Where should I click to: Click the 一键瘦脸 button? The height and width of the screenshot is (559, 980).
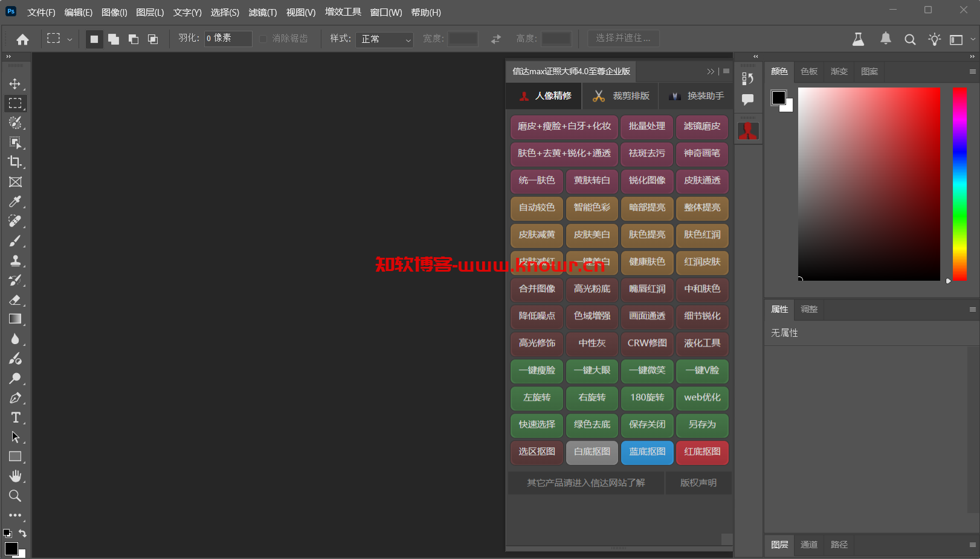[x=537, y=371]
